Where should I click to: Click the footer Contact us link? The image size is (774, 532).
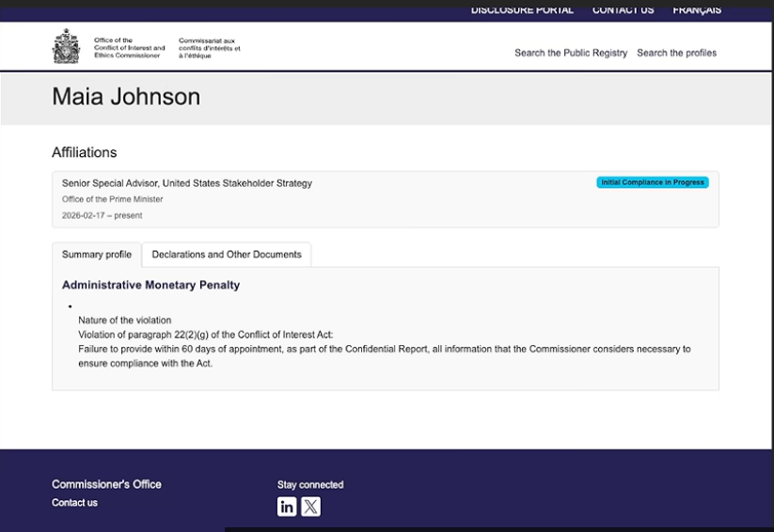point(74,503)
